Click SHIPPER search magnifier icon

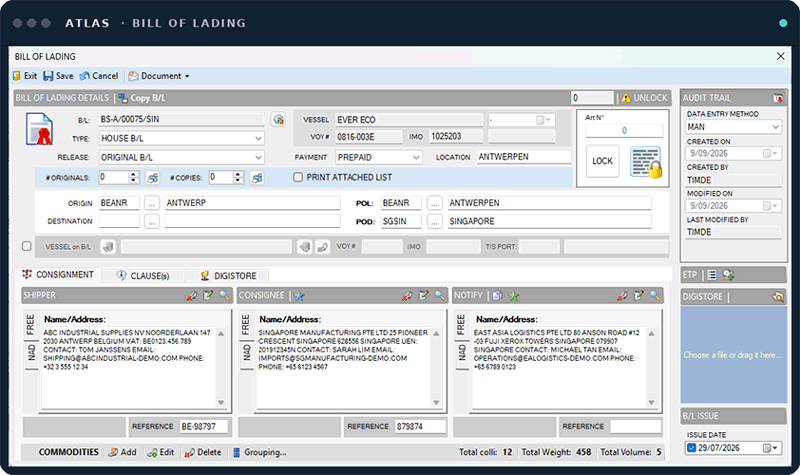224,295
